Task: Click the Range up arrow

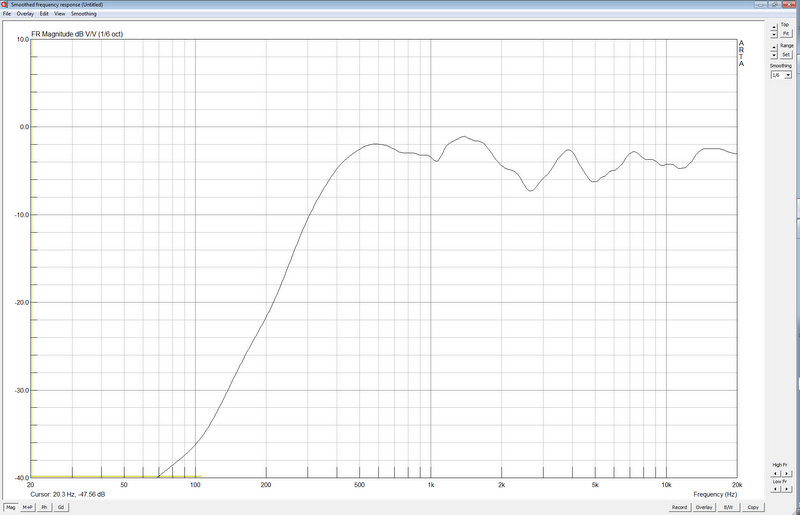Action: (772, 48)
